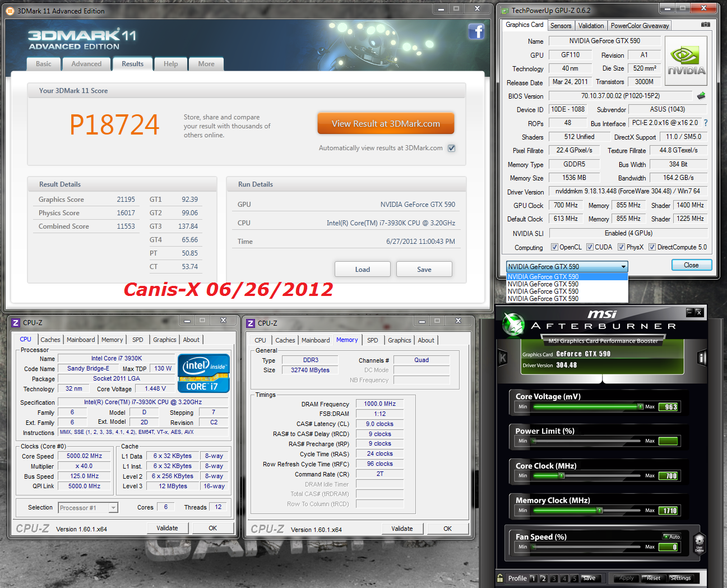This screenshot has height=588, width=727.
Task: Click the Close button in GPU-Z
Action: click(x=691, y=265)
